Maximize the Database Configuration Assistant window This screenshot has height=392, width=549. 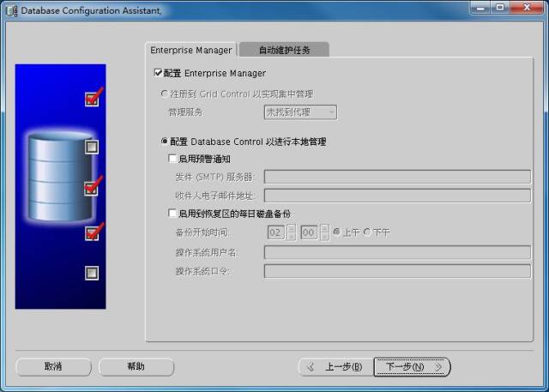pyautogui.click(x=499, y=8)
